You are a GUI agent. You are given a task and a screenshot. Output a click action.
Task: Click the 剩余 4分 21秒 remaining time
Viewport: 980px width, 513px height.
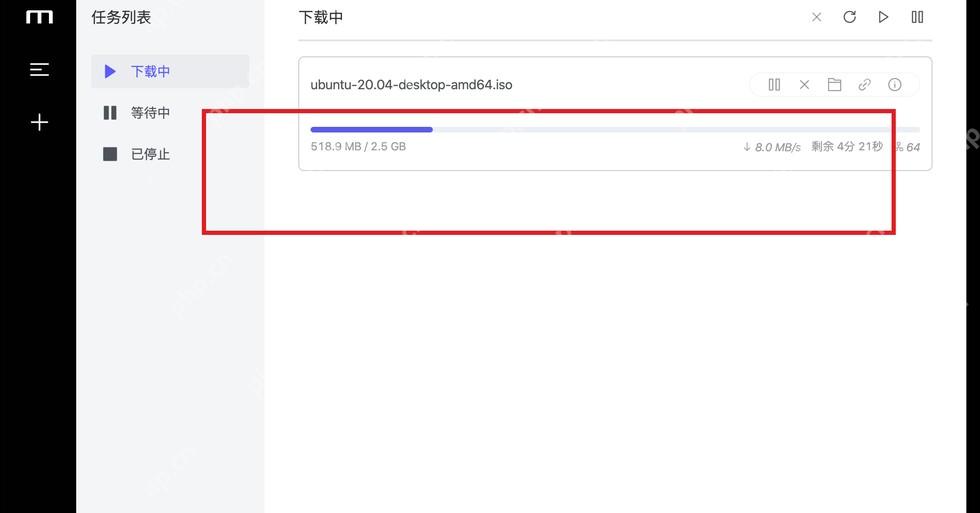(847, 146)
